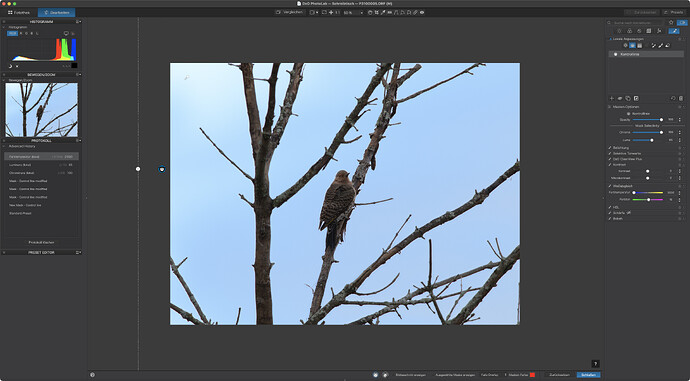Select the Chrominanz history entry

pyautogui.click(x=41, y=173)
